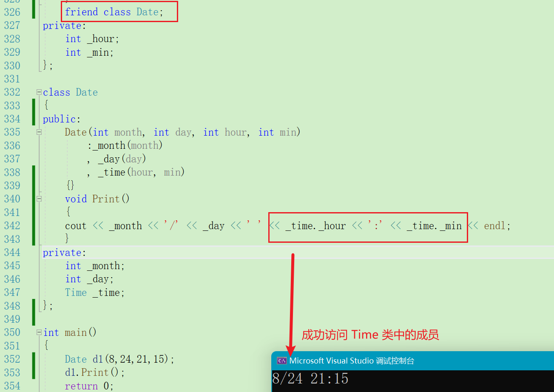Click the ', _day(day)' initializer
The image size is (554, 392).
tap(116, 159)
